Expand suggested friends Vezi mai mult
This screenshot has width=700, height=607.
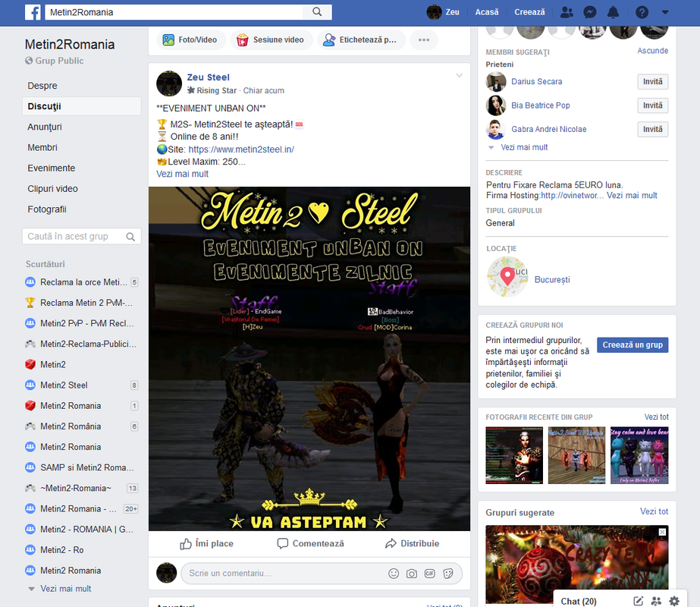click(x=524, y=147)
